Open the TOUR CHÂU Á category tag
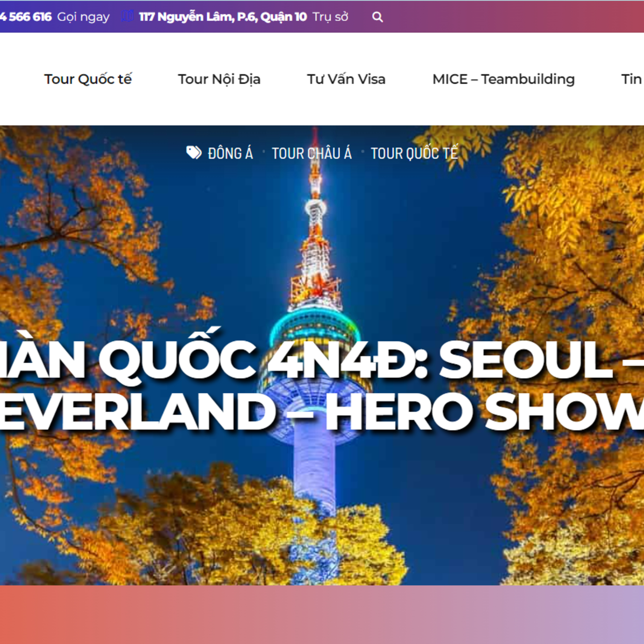 312,154
